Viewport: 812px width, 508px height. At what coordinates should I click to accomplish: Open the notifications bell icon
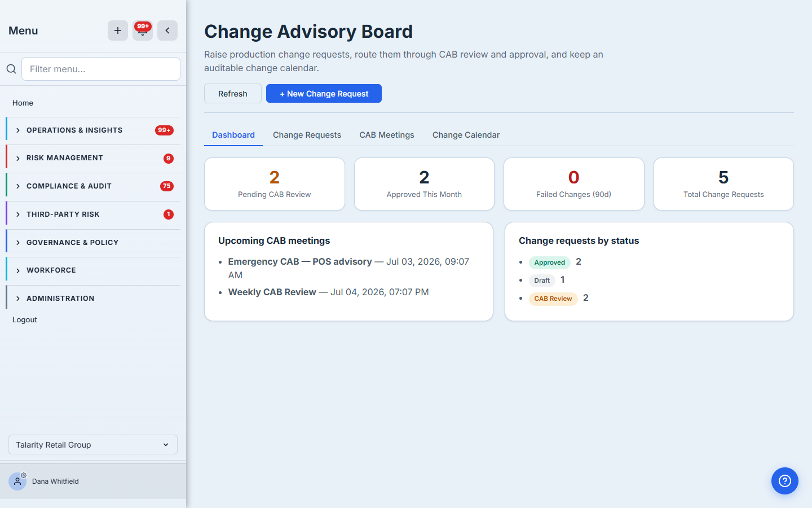pyautogui.click(x=143, y=30)
